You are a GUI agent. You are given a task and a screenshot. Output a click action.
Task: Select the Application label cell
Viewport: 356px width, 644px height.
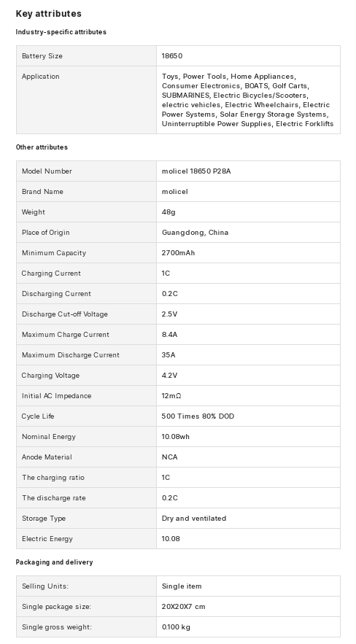tap(86, 100)
